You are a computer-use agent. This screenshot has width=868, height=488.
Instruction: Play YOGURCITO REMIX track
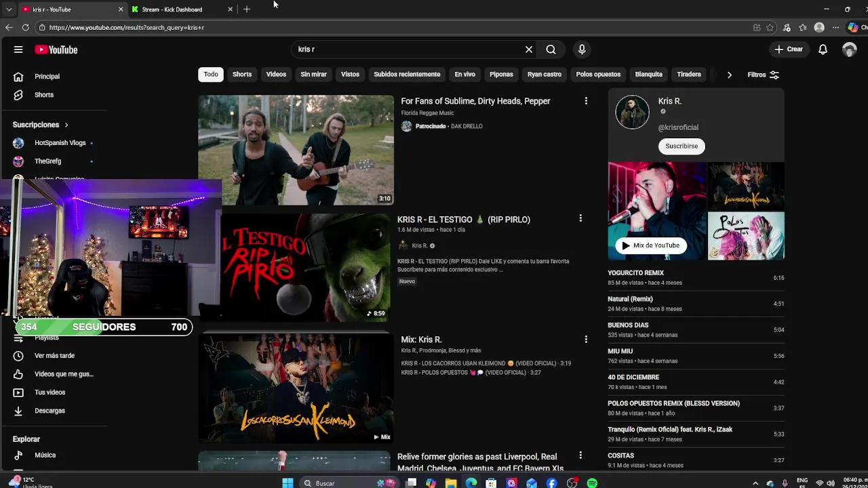(x=696, y=277)
